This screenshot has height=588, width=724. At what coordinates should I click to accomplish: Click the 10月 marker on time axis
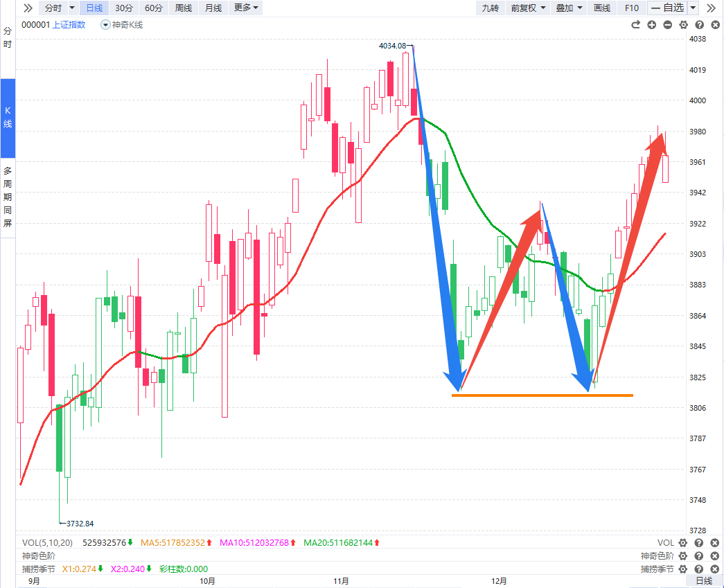(207, 581)
